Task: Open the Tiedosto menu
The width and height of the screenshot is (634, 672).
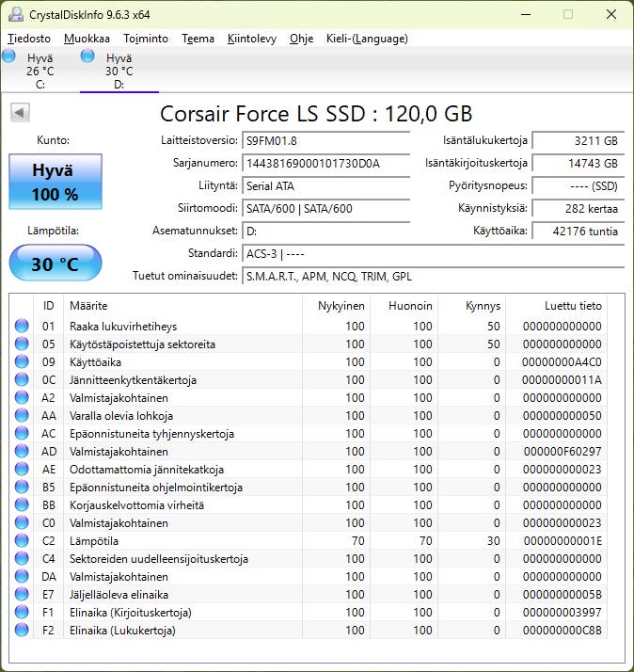Action: click(30, 39)
